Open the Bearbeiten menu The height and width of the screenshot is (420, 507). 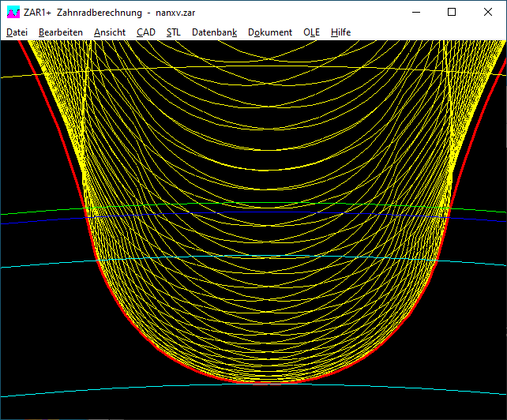click(x=60, y=32)
